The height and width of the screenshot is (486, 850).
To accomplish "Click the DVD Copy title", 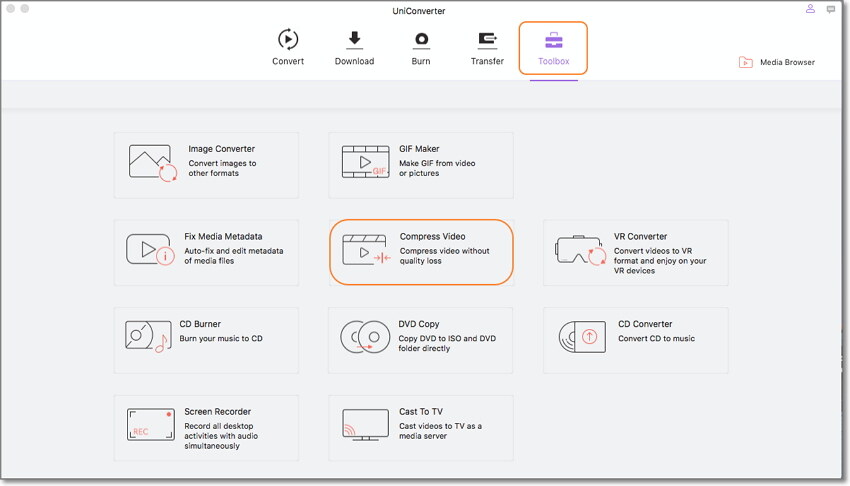I will pyautogui.click(x=418, y=324).
